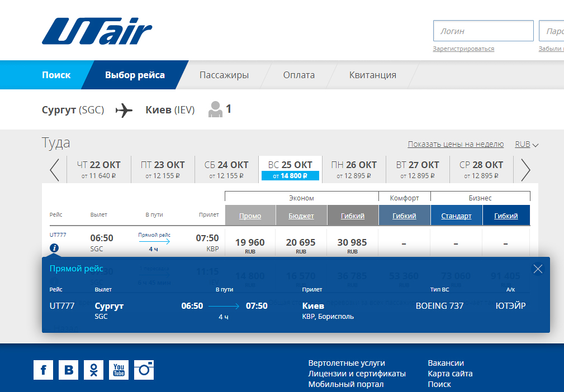Open flight info icon for UT777
Viewport: 564px width, 392px height.
[x=54, y=248]
